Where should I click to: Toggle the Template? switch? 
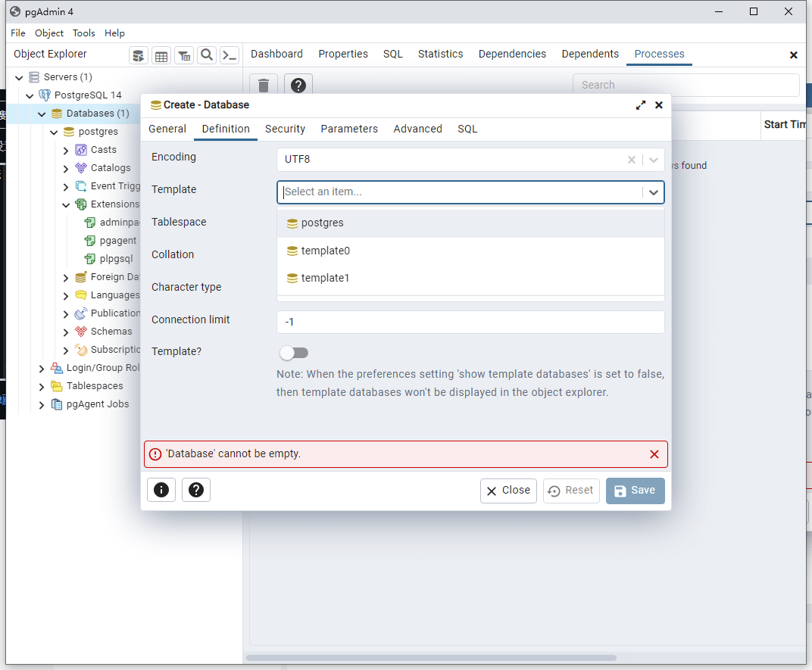click(x=294, y=353)
